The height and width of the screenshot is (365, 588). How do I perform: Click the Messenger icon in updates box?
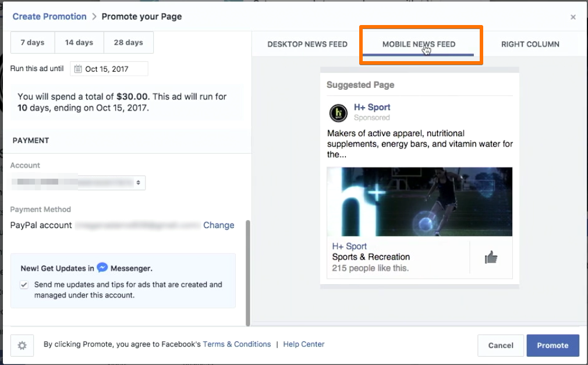102,267
